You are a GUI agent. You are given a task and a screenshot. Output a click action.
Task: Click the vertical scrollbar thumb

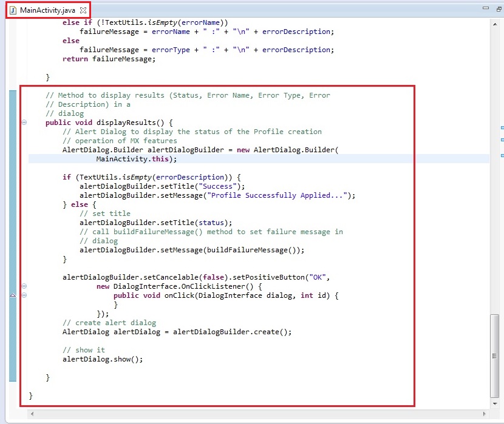click(x=495, y=355)
